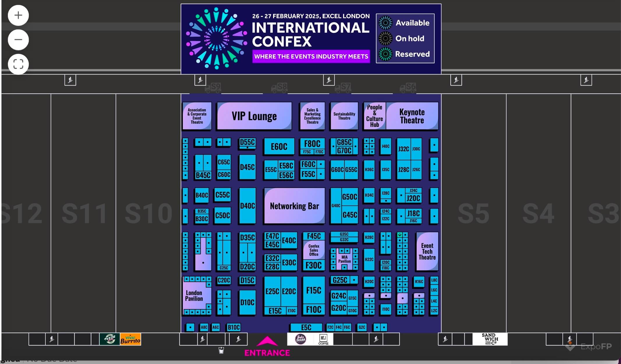Select booth D35C

pos(247,237)
